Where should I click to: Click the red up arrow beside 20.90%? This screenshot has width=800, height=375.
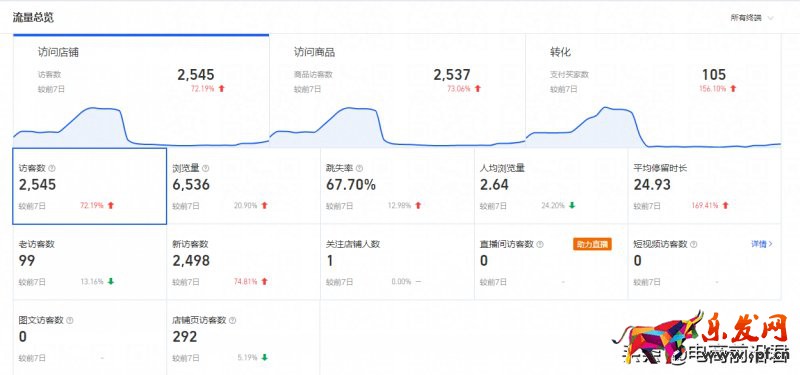coord(264,205)
